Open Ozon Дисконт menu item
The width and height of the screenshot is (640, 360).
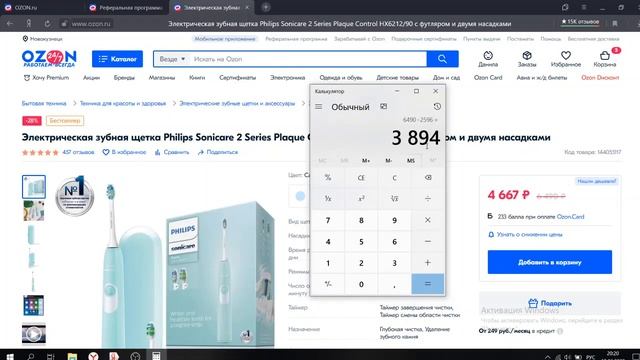(600, 78)
